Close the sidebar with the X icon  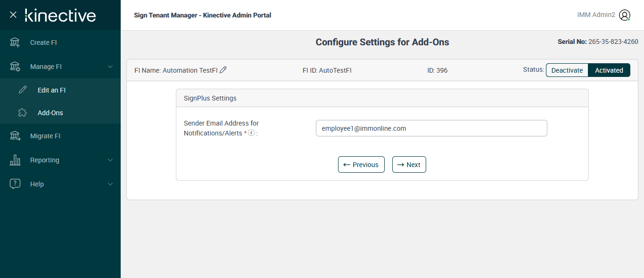pyautogui.click(x=13, y=15)
